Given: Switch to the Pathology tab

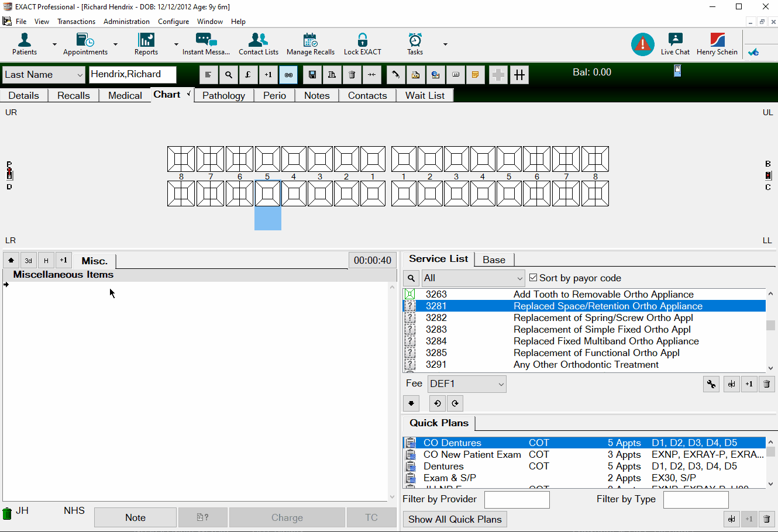Looking at the screenshot, I should coord(223,95).
